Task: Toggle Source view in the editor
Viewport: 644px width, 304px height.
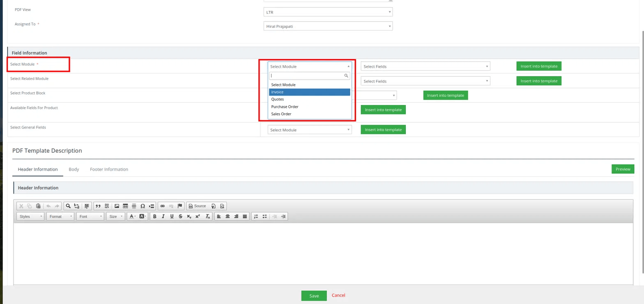Action: pos(197,206)
